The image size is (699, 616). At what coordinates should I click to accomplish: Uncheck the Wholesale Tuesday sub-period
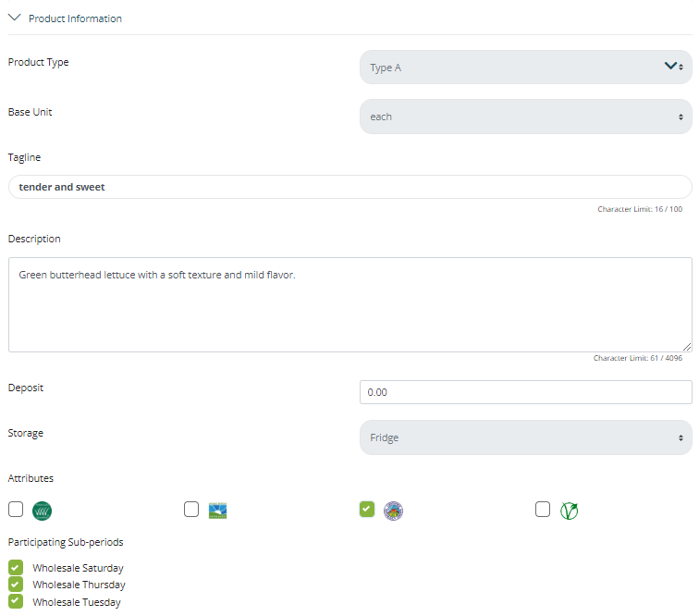(16, 601)
